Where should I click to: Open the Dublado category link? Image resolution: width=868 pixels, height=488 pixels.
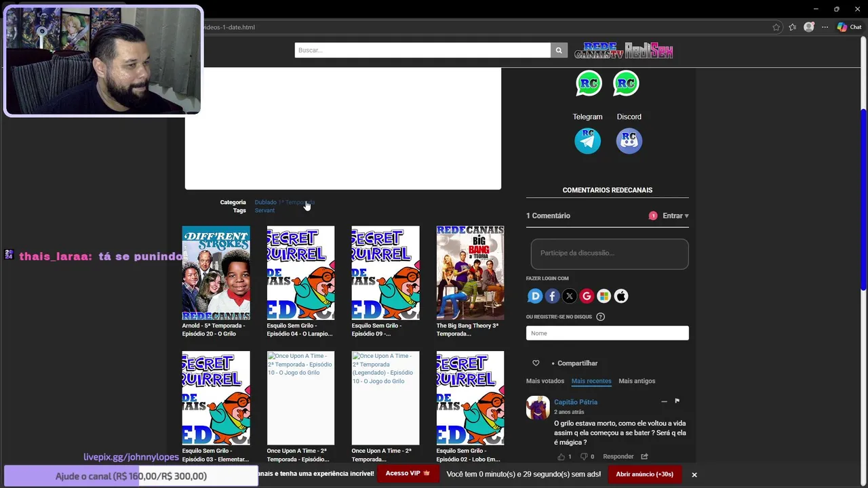pos(265,202)
